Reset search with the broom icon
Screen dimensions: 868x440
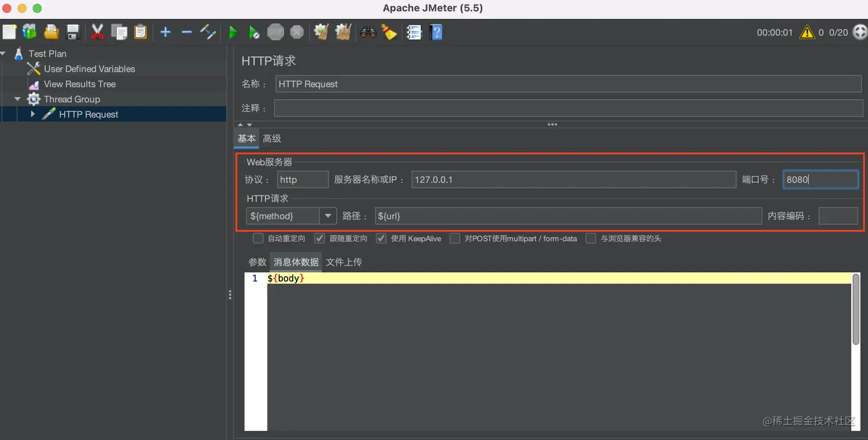[389, 32]
